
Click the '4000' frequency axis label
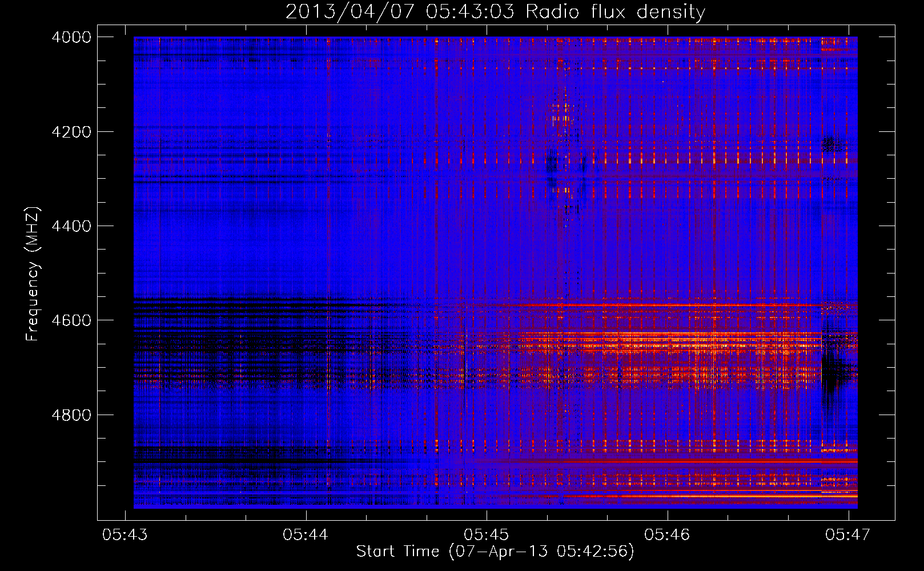tap(71, 37)
